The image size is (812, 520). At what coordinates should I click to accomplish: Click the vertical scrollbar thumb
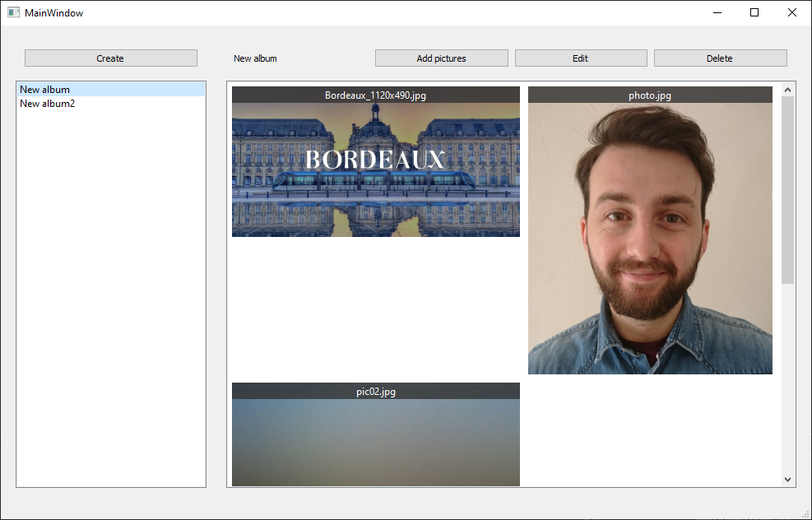787,190
